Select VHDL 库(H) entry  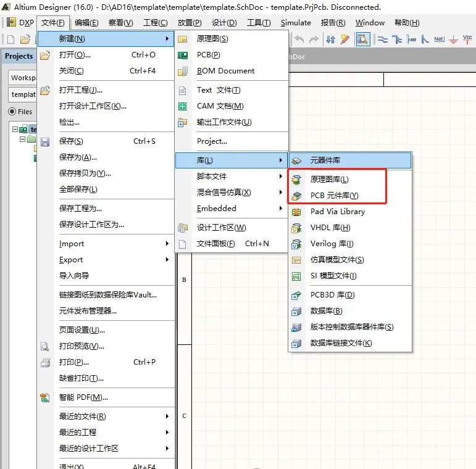349,228
